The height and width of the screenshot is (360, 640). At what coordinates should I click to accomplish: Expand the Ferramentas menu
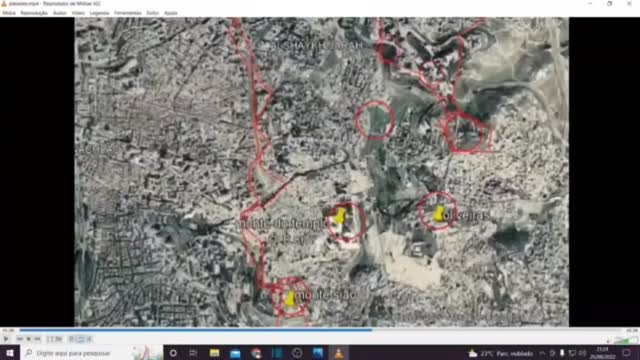(127, 13)
